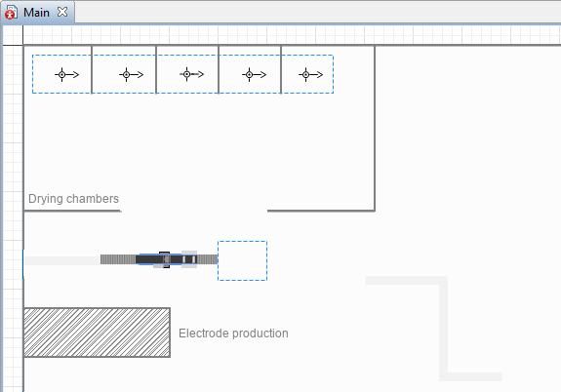The height and width of the screenshot is (392, 561).
Task: Switch to the Main tab
Action: (36, 13)
